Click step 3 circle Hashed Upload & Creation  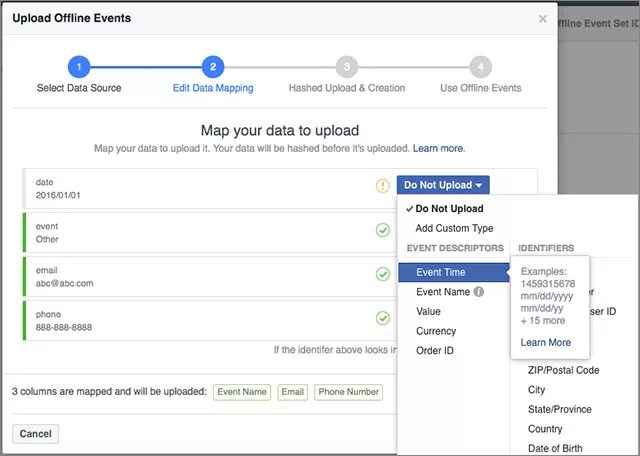[x=347, y=67]
